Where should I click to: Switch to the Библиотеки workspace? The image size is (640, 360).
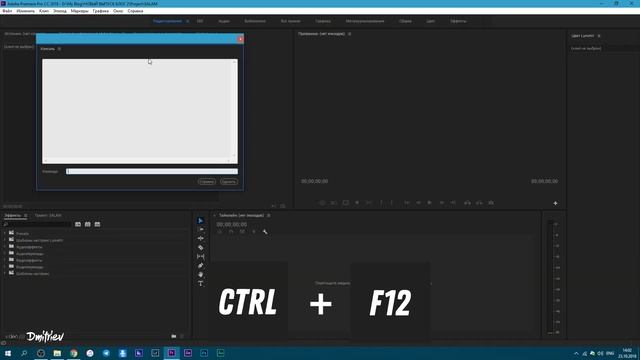pos(255,21)
